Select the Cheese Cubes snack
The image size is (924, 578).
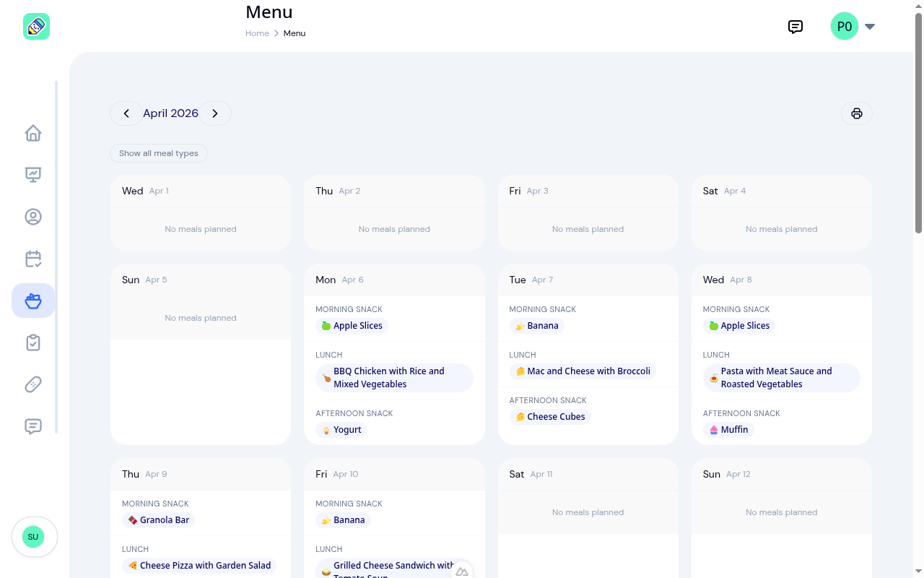550,417
